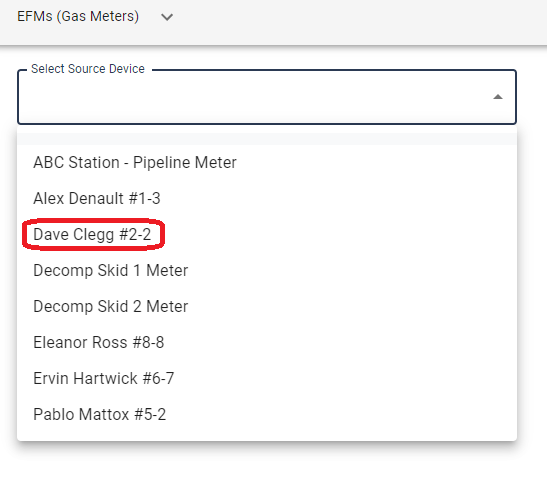Click the Select Source Device label
The width and height of the screenshot is (547, 484).
point(88,69)
